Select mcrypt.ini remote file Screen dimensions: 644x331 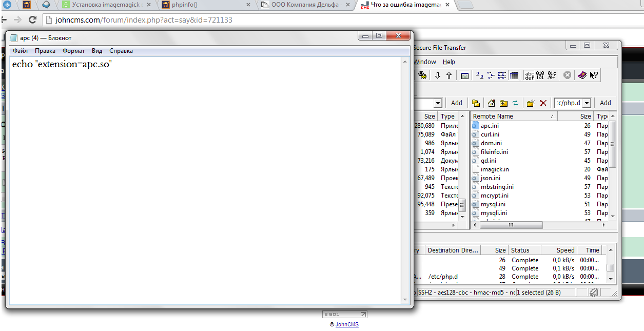[x=495, y=195]
